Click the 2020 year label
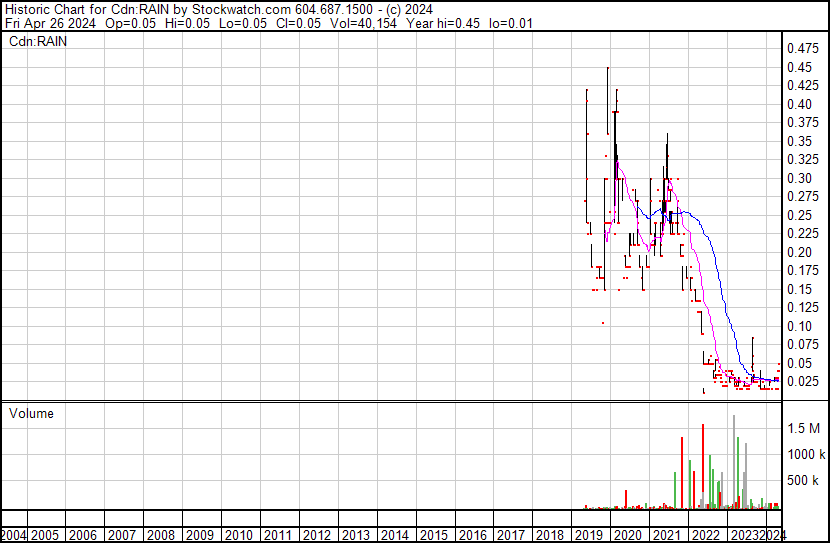Viewport: 830px width, 543px height. (628, 535)
